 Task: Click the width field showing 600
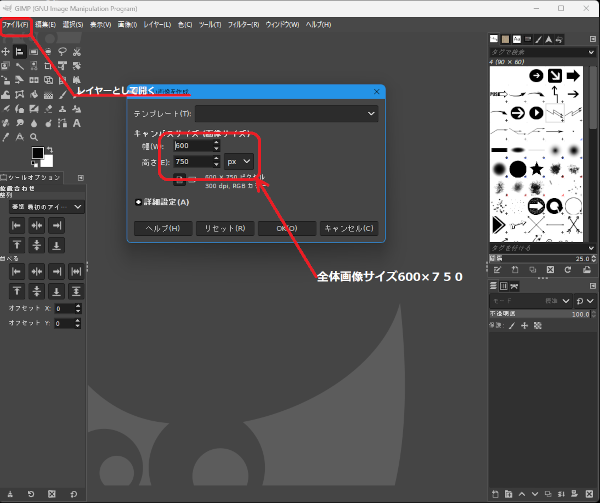click(x=193, y=146)
